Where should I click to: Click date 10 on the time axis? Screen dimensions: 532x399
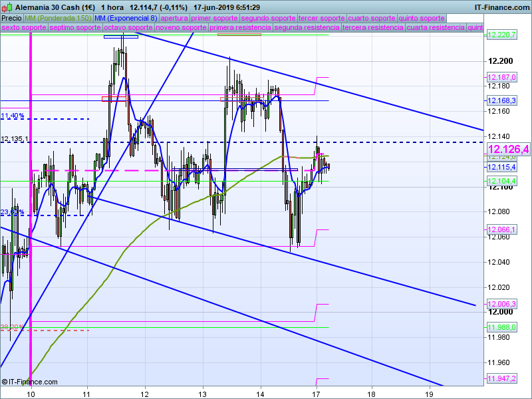(x=31, y=394)
